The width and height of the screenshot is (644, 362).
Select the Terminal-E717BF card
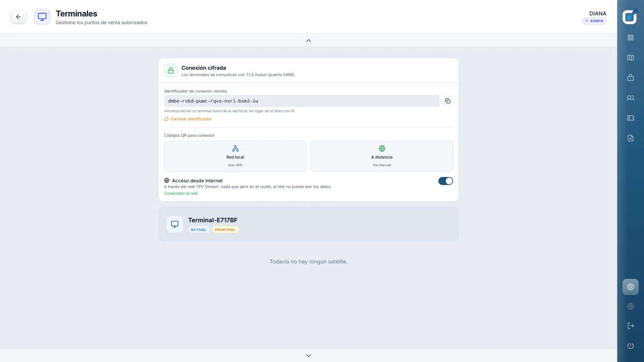(x=308, y=224)
